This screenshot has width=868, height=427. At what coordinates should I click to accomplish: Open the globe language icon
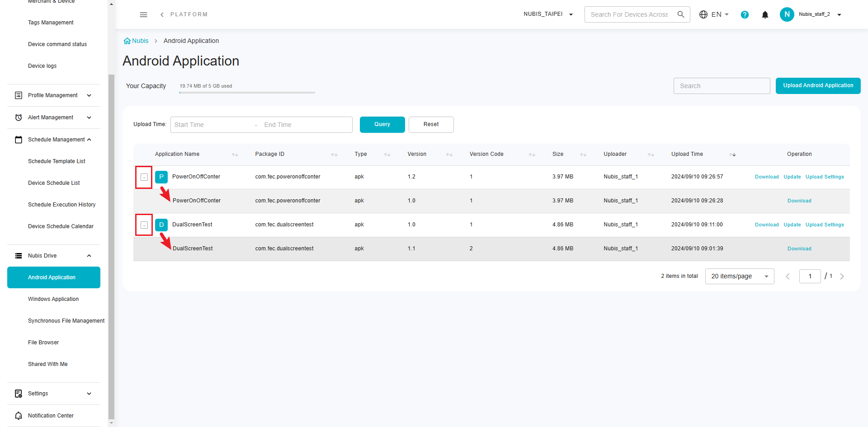[x=703, y=14]
